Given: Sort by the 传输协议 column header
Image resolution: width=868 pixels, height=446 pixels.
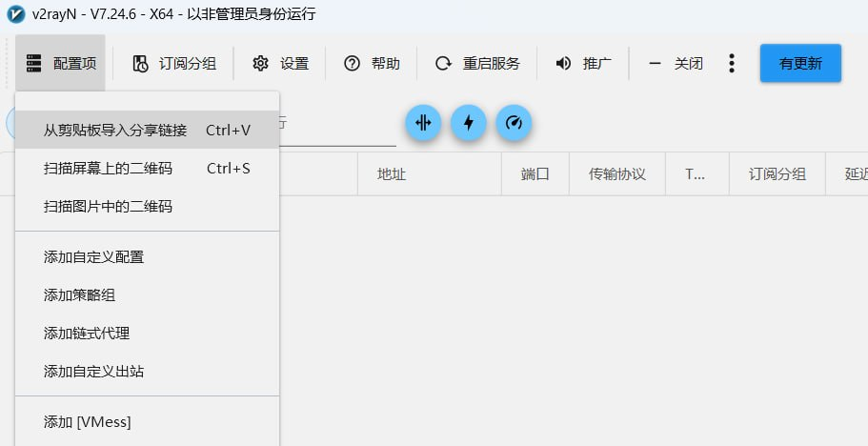Looking at the screenshot, I should [617, 174].
